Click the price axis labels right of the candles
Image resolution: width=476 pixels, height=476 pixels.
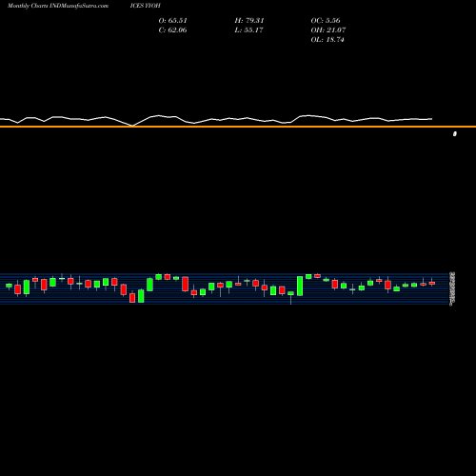[x=452, y=288]
